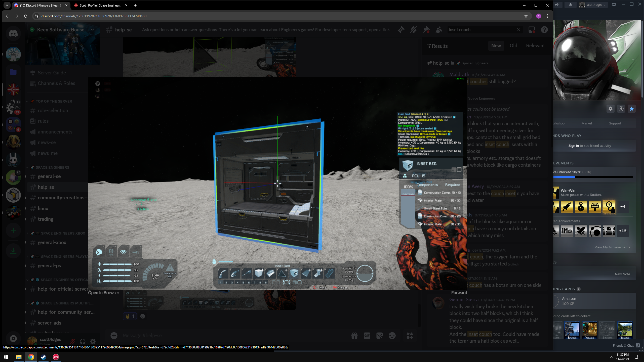Expand Keen Software House server dropdown
644x362 pixels.
[92, 30]
